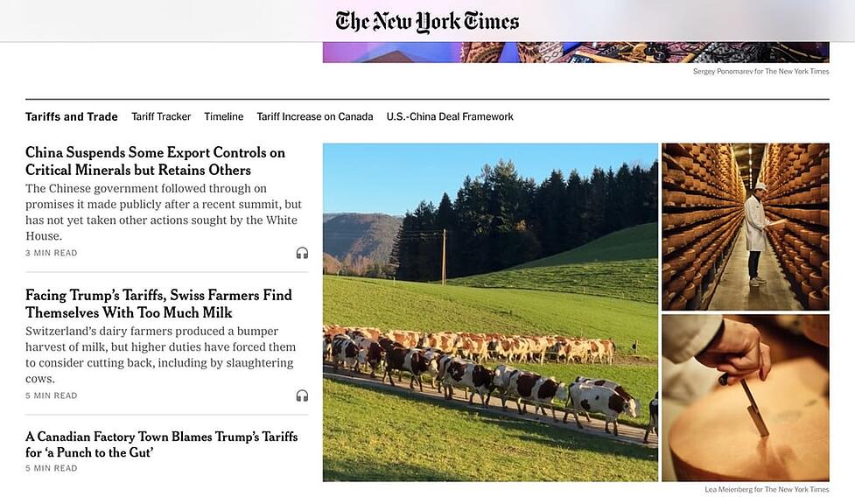
Task: Click the knife cutting cheese wheel photo
Action: (745, 398)
